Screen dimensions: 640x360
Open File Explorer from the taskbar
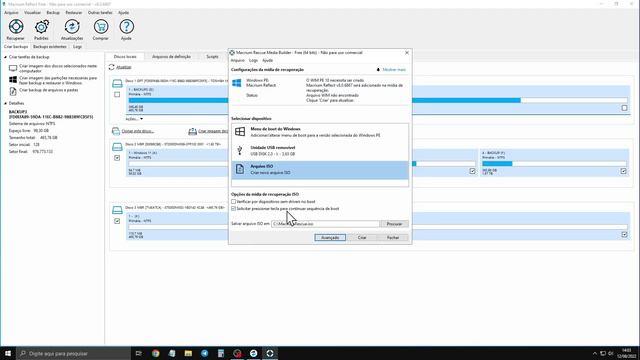point(188,353)
